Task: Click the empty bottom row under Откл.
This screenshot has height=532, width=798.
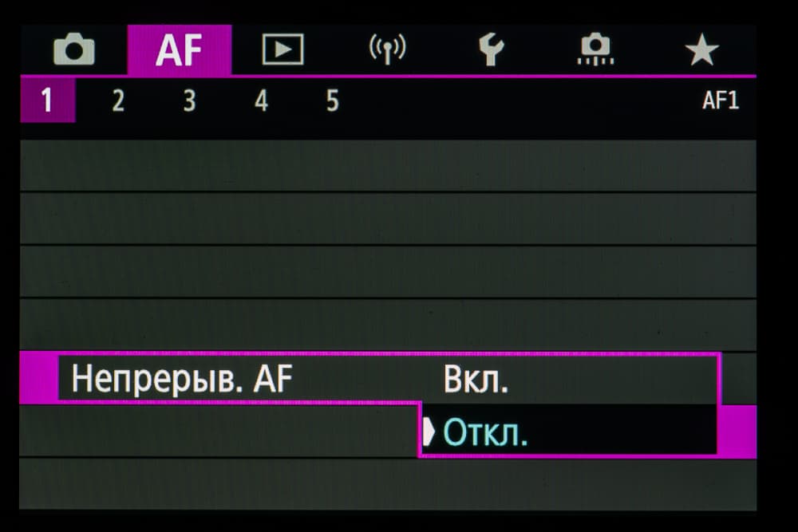Action: click(x=388, y=483)
